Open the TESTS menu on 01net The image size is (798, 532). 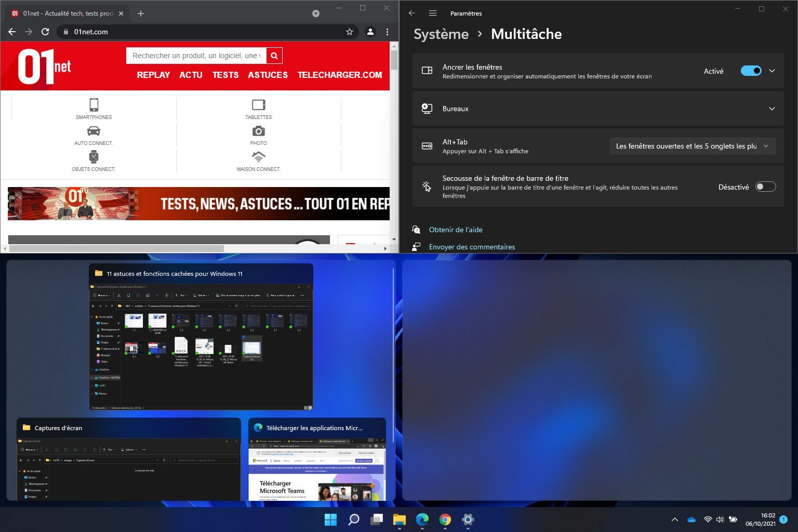tap(225, 75)
